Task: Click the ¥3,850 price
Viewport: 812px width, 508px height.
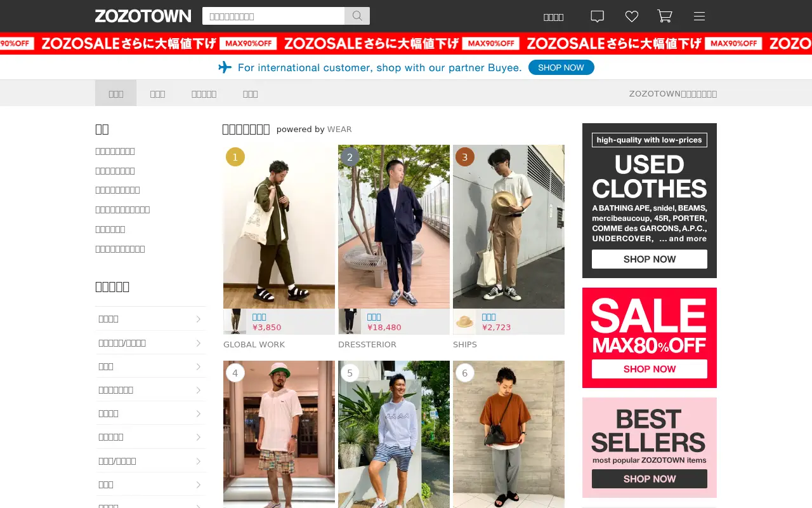Action: pos(266,328)
